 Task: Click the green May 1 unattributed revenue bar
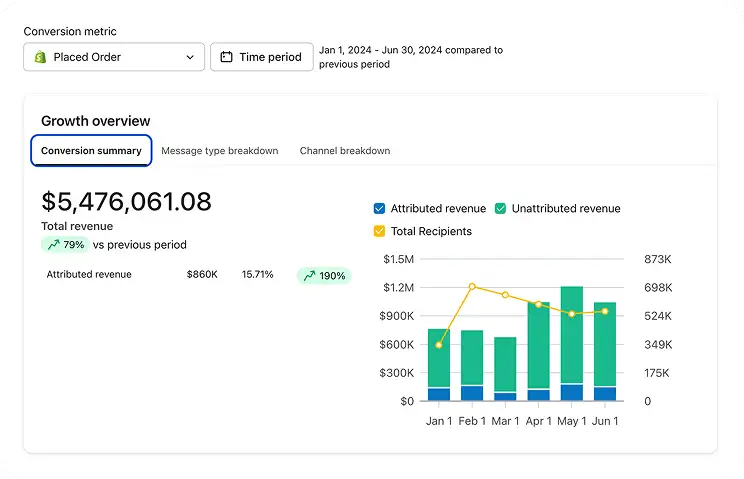572,334
